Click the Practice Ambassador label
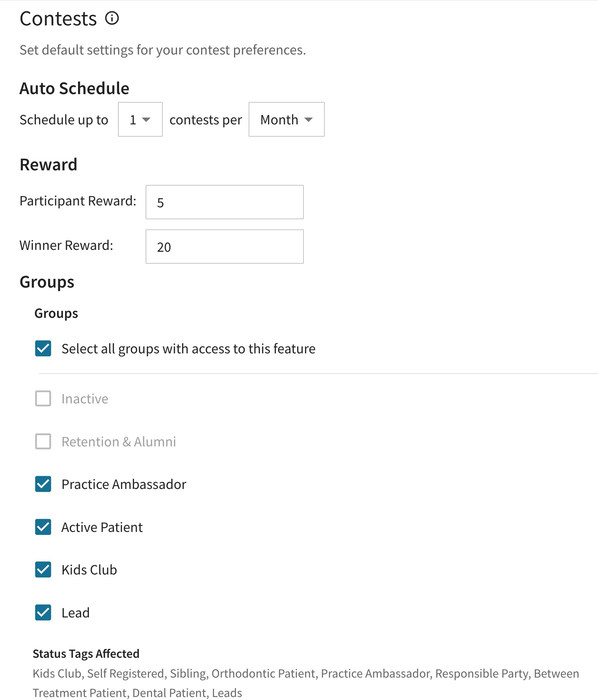The image size is (598, 700). [124, 484]
